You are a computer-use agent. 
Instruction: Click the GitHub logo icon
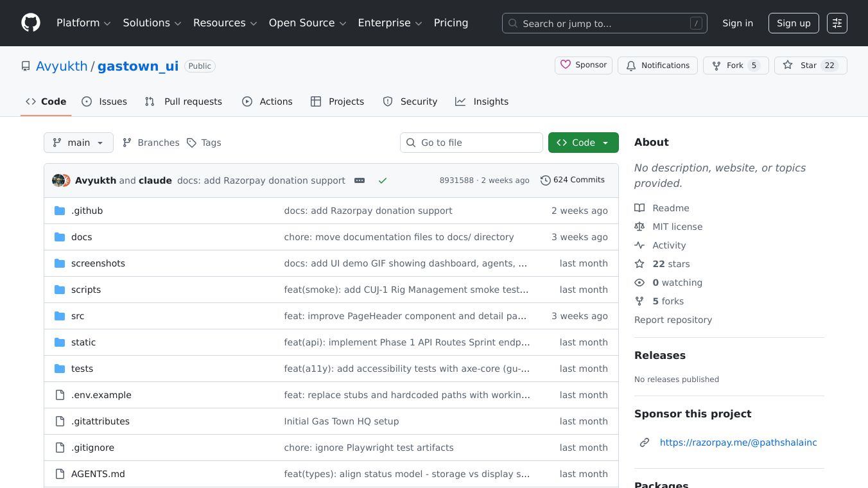click(x=31, y=23)
